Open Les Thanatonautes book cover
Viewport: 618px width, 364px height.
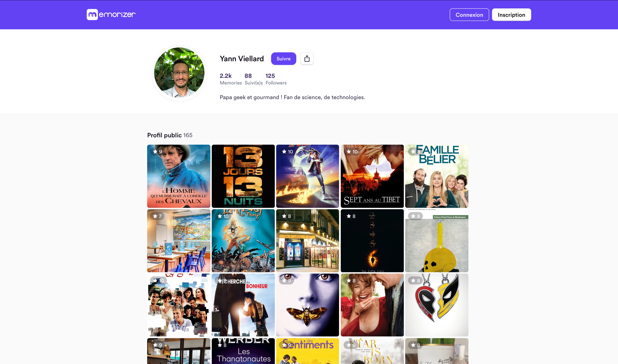tap(243, 351)
